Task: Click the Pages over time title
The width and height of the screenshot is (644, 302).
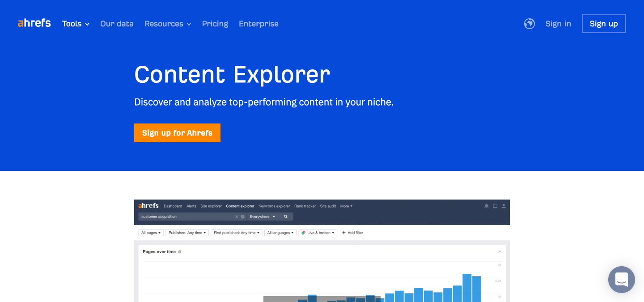Action: [159, 252]
